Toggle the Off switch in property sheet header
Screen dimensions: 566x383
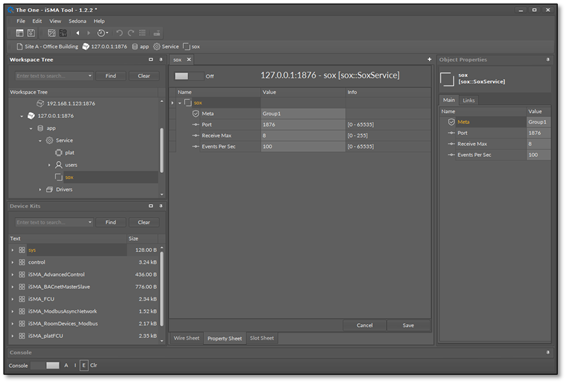tap(189, 76)
